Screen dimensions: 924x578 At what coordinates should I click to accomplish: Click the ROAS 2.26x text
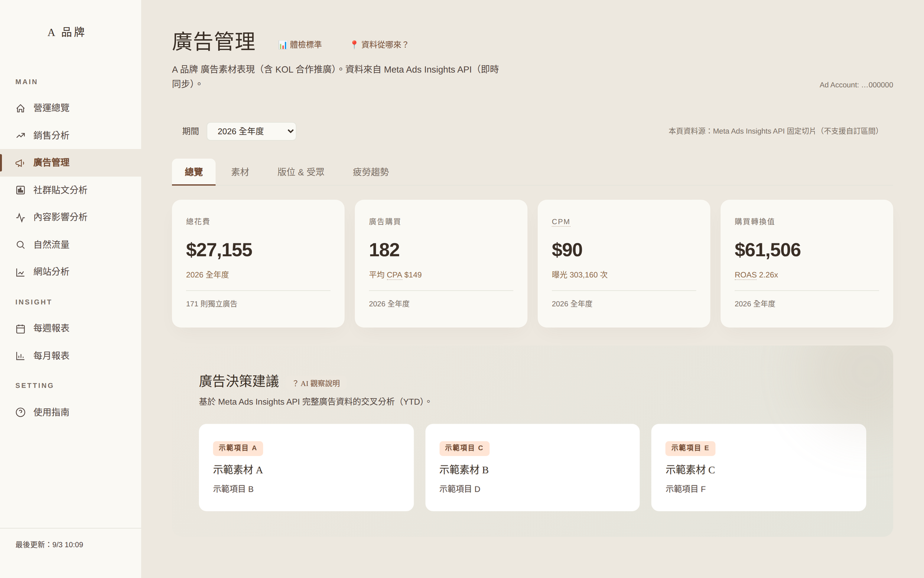coord(757,275)
